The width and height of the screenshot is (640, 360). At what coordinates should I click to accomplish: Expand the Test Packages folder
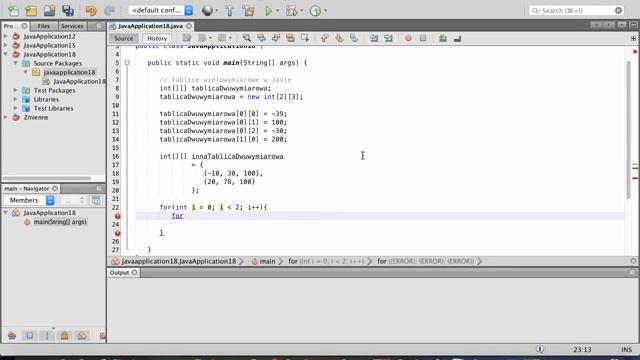coord(16,90)
